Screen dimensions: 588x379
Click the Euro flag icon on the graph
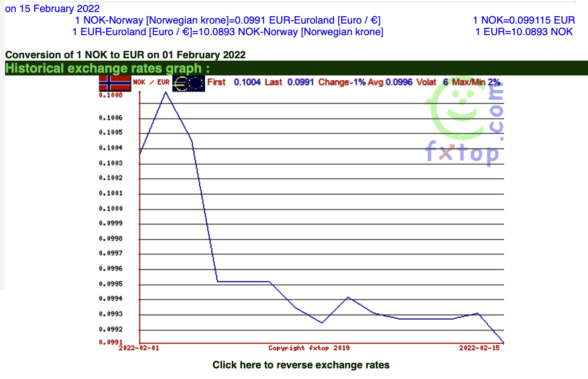click(189, 83)
